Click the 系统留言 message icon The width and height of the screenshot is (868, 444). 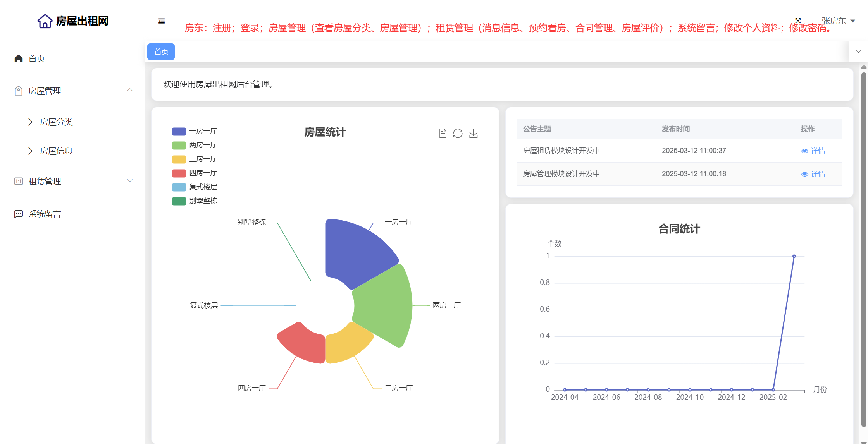19,214
